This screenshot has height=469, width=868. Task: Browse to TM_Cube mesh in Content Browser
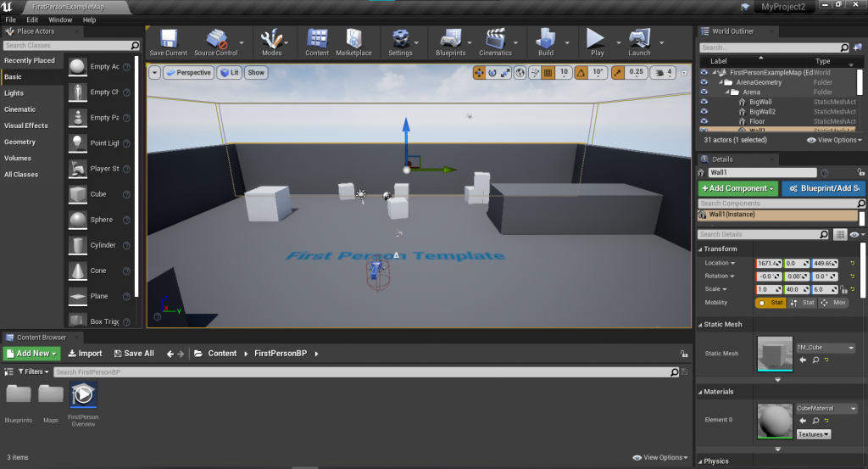tap(815, 360)
